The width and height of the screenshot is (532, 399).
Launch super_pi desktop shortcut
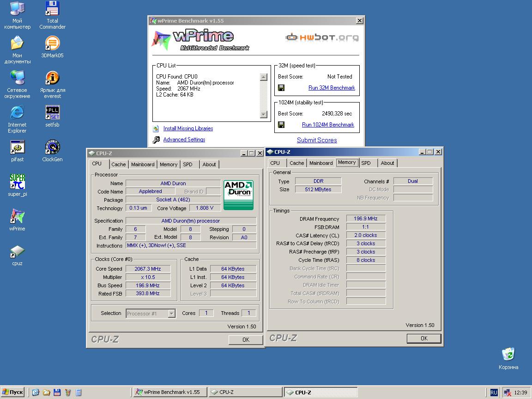click(x=17, y=186)
